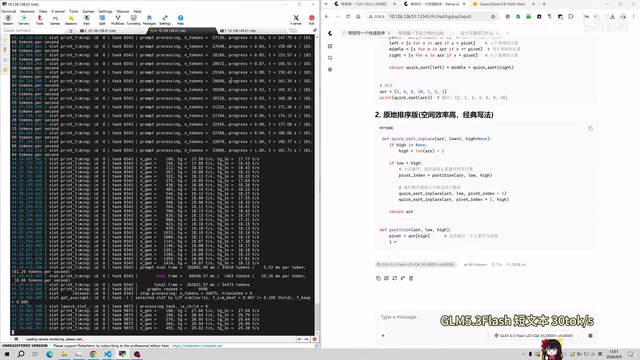Screen dimensions: 640x360
Task: Bookmark this page with the star icon
Action: 493,17
